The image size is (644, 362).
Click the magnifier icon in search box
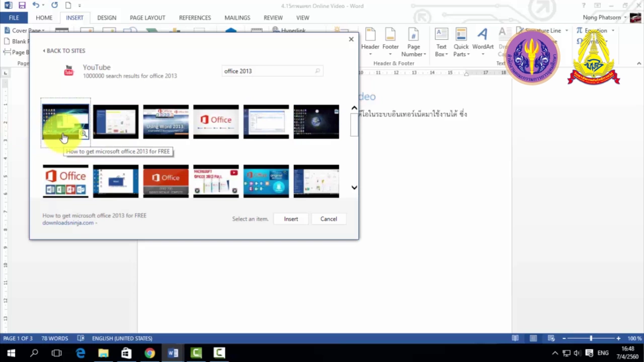(317, 71)
